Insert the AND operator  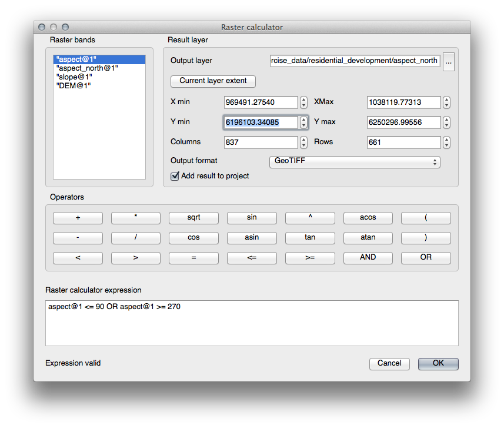coord(368,257)
